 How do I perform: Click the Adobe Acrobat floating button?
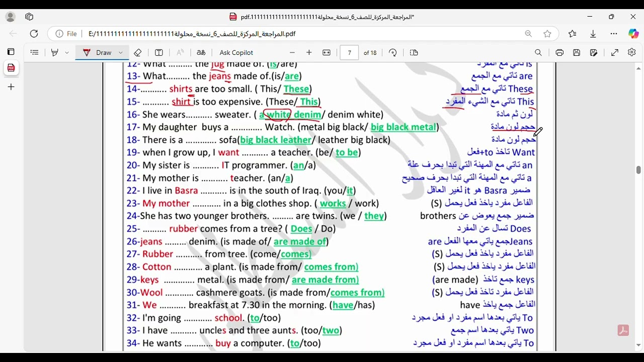click(623, 330)
